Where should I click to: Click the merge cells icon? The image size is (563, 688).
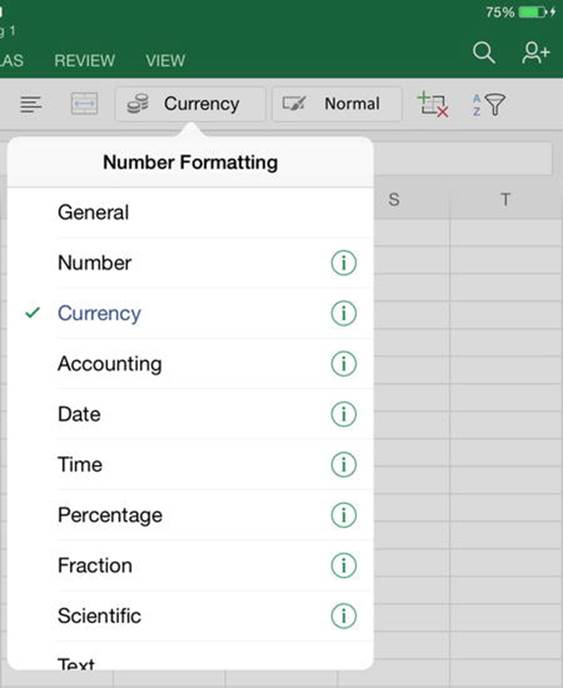coord(84,104)
